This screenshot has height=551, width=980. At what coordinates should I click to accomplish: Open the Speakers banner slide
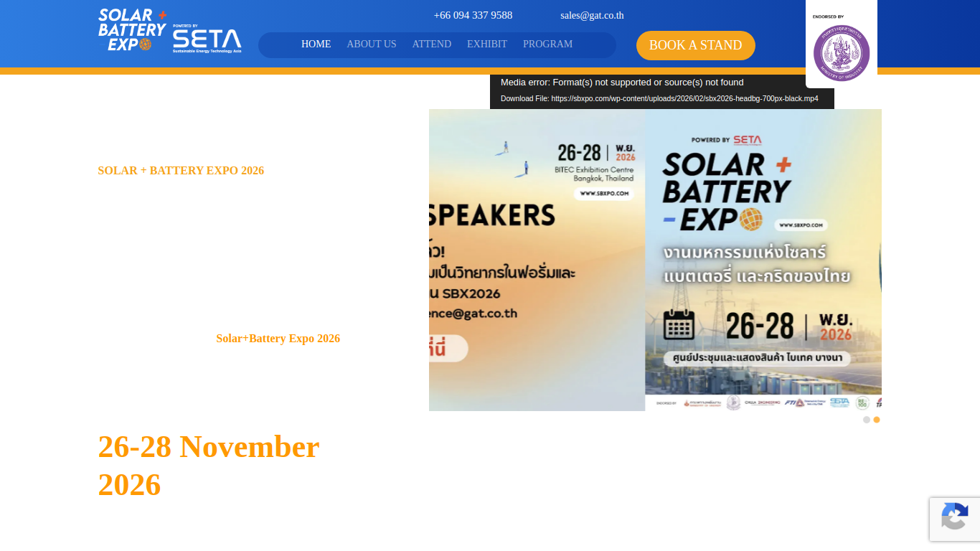(x=537, y=260)
